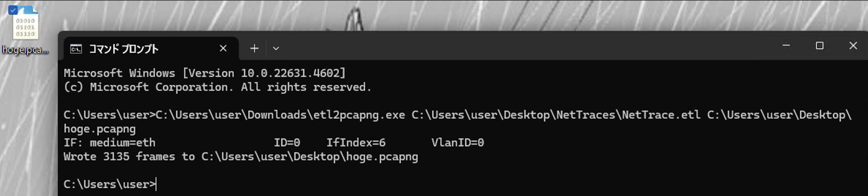Minimize the terminal window
Screen dimensions: 868x196
786,46
